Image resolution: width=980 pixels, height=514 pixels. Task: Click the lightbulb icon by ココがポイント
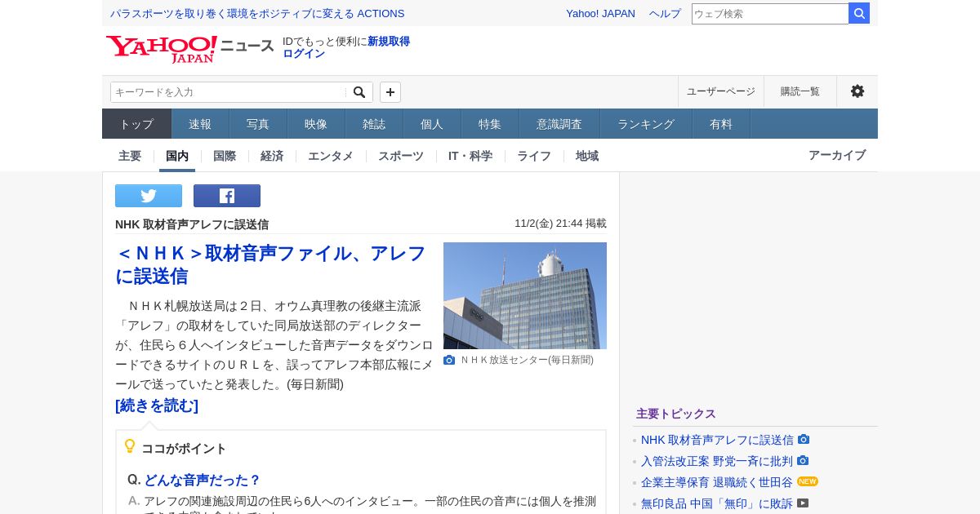130,446
